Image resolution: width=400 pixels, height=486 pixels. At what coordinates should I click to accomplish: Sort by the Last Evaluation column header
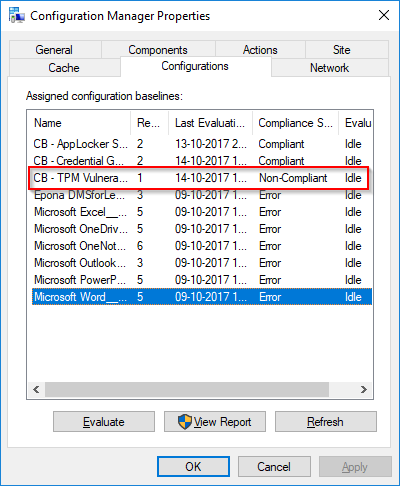click(x=210, y=123)
